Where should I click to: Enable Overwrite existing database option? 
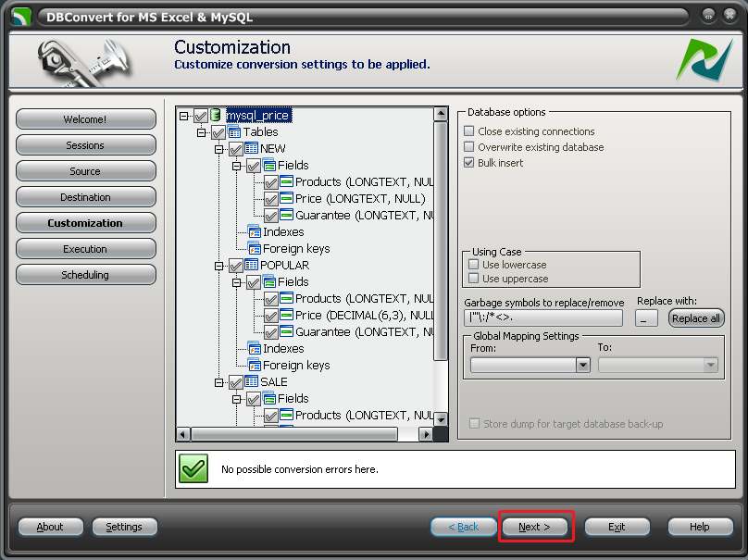[x=469, y=146]
